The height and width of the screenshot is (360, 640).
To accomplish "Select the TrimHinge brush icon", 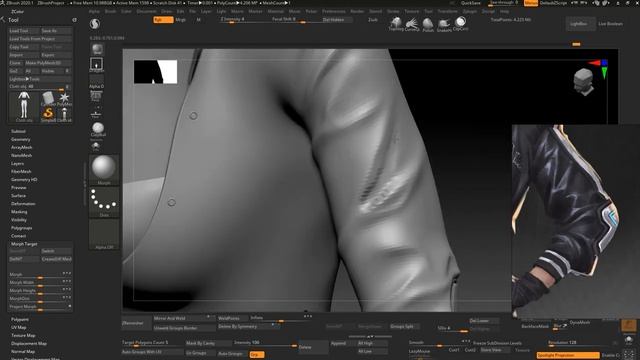I will (x=396, y=24).
